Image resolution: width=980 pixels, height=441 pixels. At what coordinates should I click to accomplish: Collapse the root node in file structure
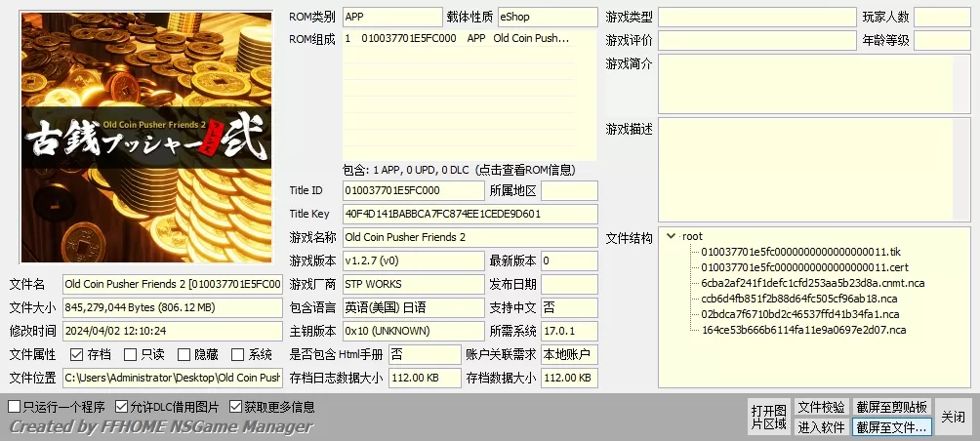click(671, 236)
